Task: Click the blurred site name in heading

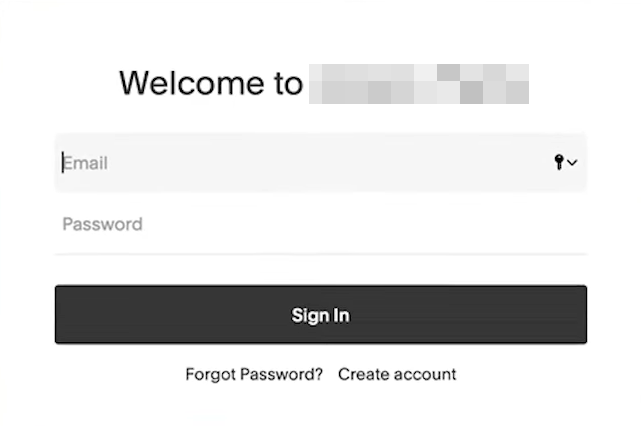Action: pos(419,84)
